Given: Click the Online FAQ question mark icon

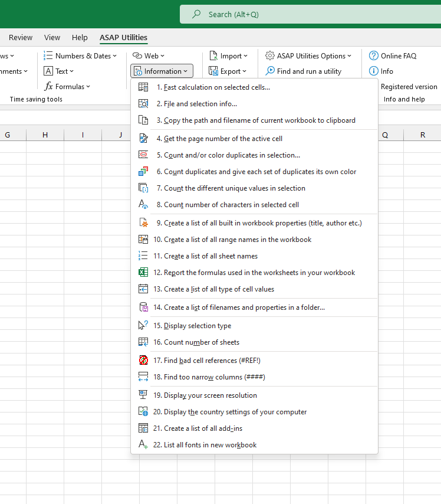Looking at the screenshot, I should [x=374, y=55].
